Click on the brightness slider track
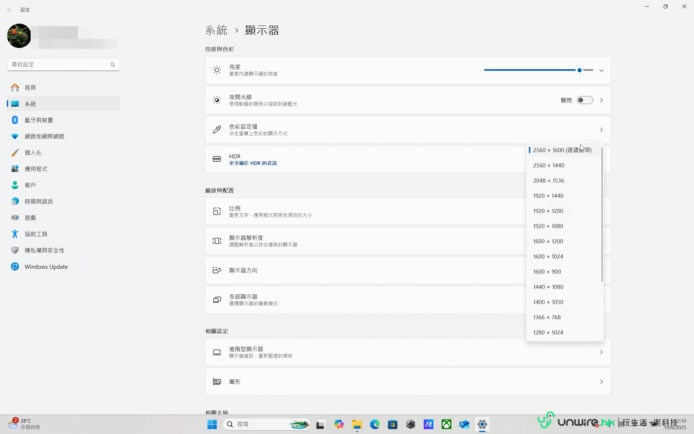Viewport: 694px width, 434px height. click(x=530, y=70)
